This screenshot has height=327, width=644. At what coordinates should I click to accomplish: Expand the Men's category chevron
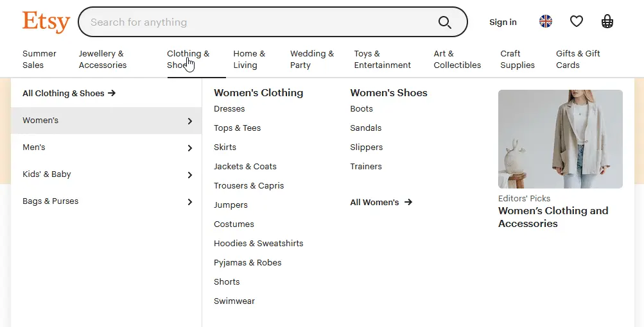tap(189, 148)
